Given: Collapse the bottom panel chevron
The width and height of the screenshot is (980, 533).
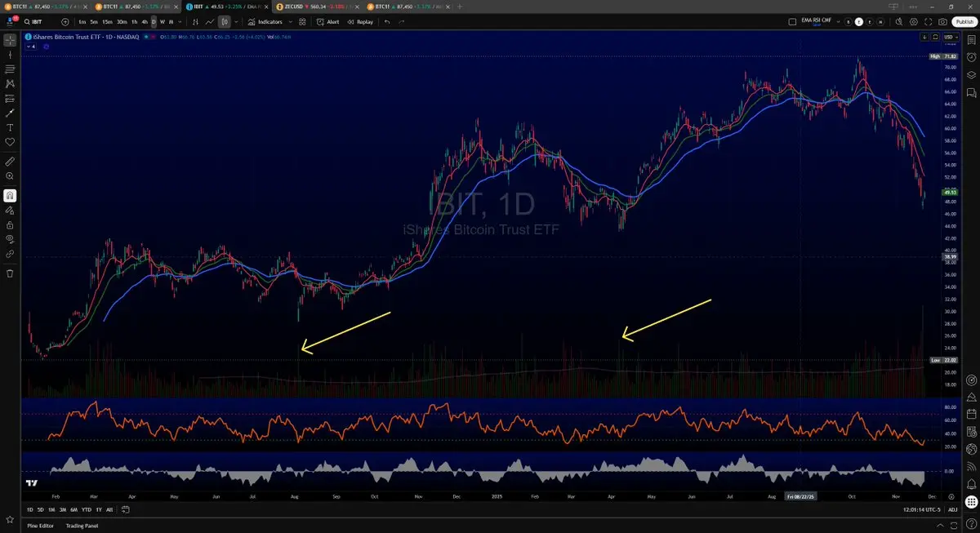Looking at the screenshot, I should 940,526.
